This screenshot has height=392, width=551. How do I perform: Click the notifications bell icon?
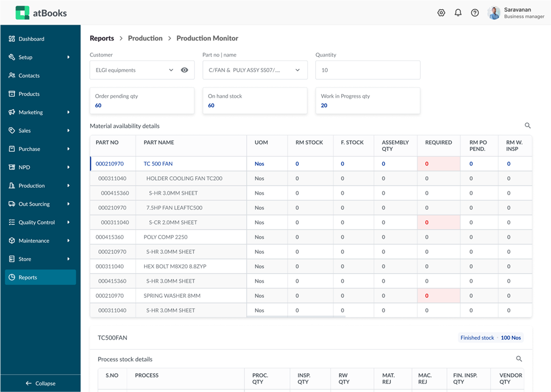pyautogui.click(x=458, y=13)
